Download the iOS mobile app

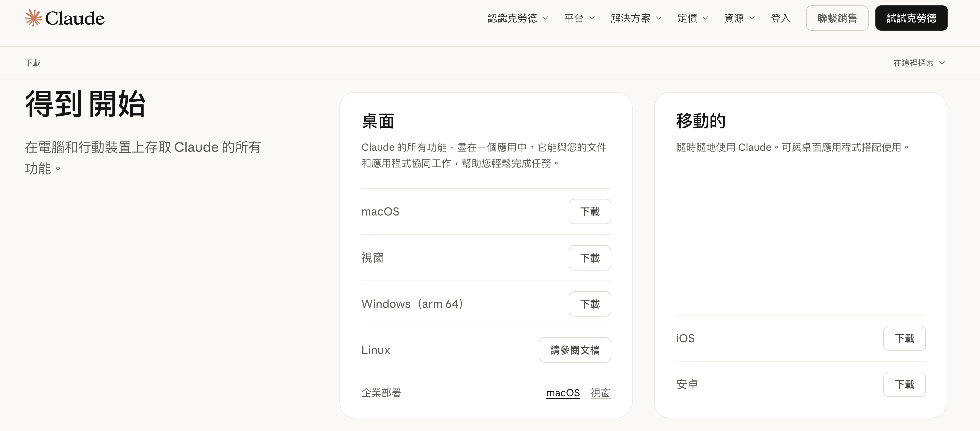pyautogui.click(x=904, y=338)
